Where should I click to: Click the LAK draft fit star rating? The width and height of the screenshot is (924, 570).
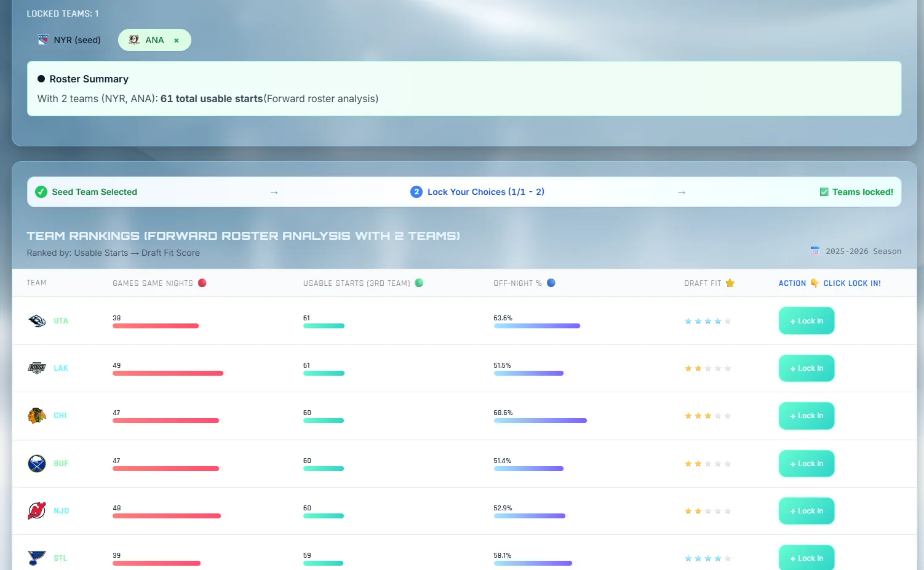click(708, 368)
